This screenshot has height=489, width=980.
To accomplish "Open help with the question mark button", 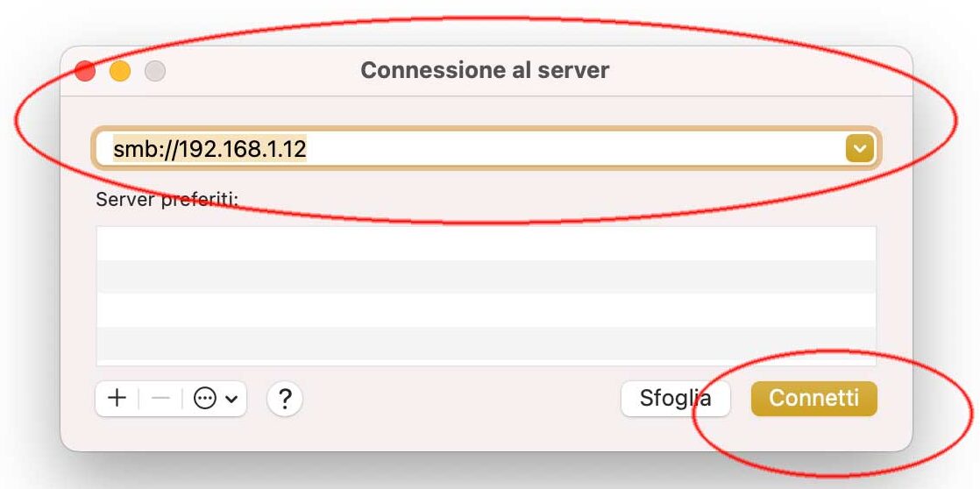I will [x=285, y=399].
